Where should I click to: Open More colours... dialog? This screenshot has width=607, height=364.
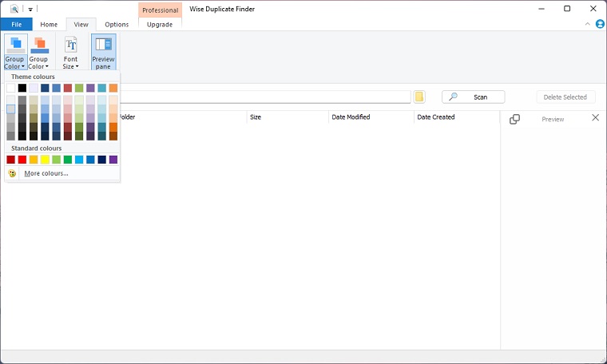pyautogui.click(x=46, y=173)
